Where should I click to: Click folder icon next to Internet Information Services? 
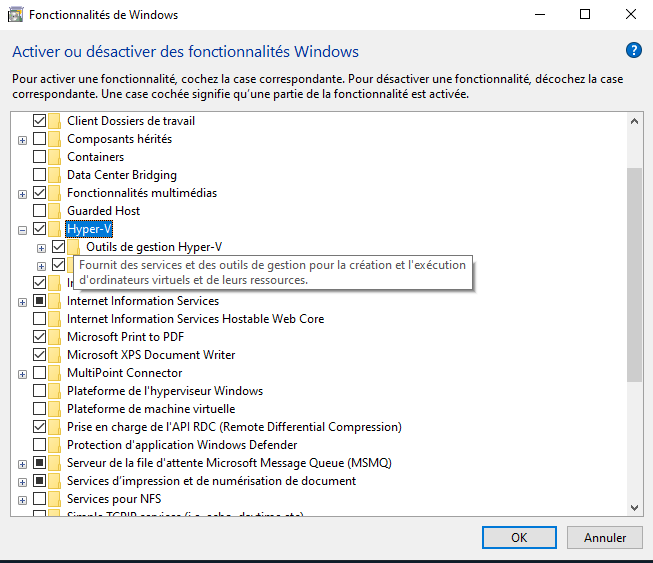[x=54, y=301]
